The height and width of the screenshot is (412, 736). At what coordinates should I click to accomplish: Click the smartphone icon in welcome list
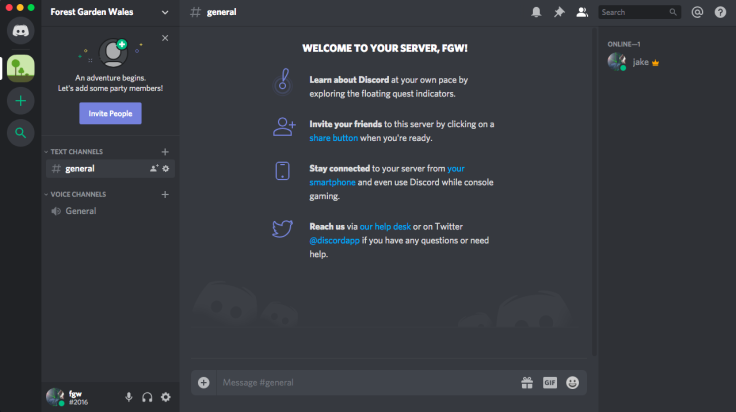pos(283,171)
